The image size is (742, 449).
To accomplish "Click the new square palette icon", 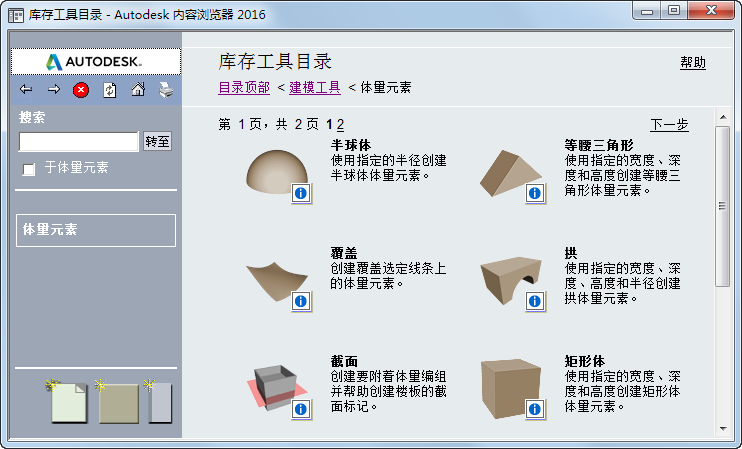I will point(117,401).
